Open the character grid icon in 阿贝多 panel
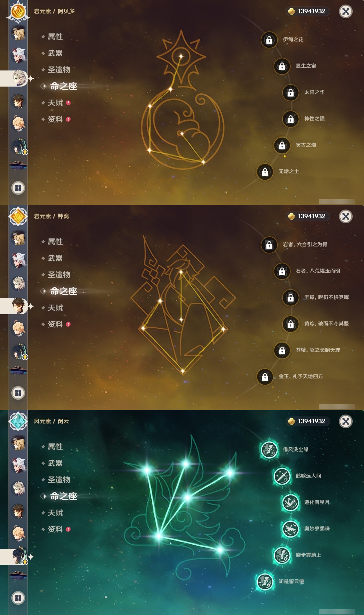 (x=18, y=188)
